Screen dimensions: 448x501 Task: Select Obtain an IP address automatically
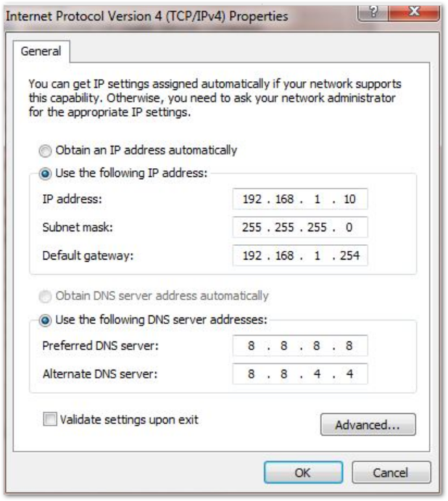click(46, 151)
